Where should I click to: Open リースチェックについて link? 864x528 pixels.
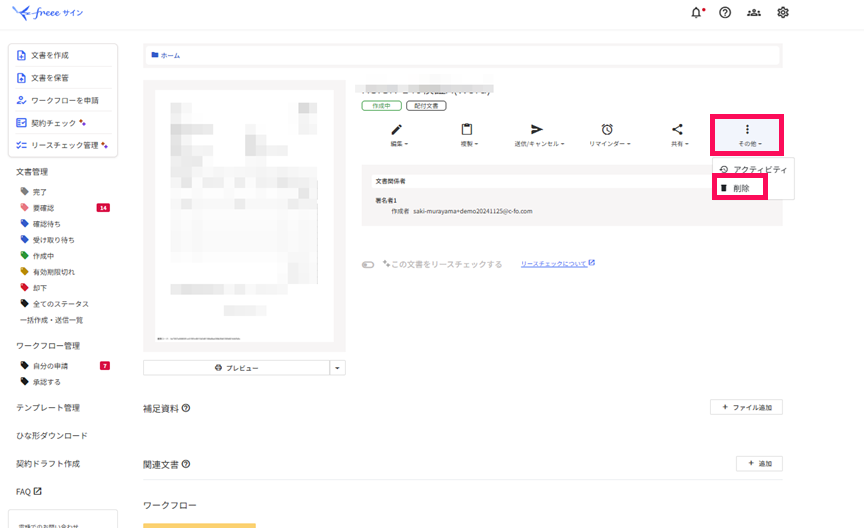[558, 264]
